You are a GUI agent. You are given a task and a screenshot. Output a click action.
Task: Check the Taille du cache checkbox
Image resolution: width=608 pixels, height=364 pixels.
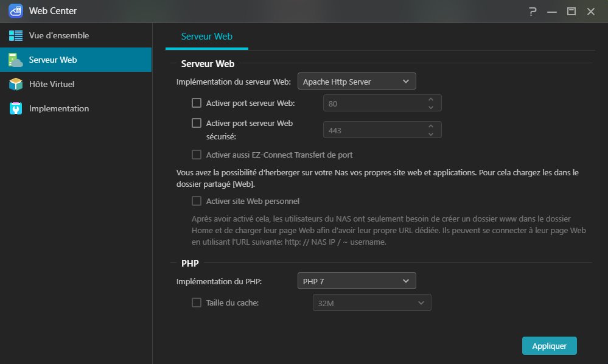pyautogui.click(x=197, y=302)
